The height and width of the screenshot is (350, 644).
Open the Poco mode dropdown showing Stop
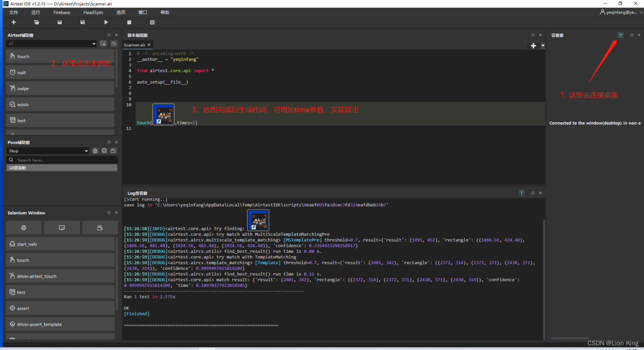(48, 151)
